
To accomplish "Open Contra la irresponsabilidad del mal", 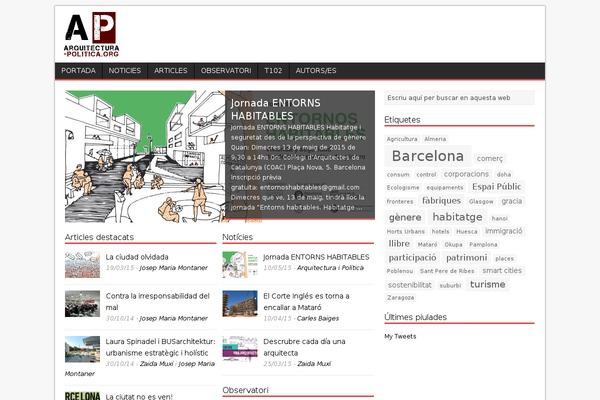I will point(158,302).
